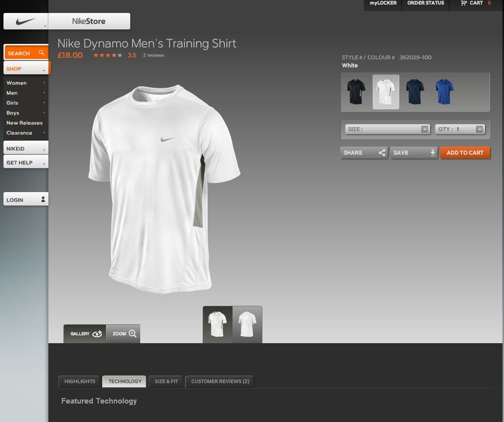Click the White colour name label
Viewport: 504px width, 422px height.
350,65
